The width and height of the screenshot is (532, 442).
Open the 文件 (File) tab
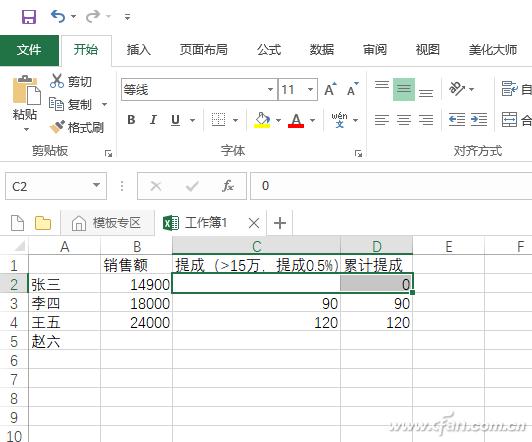[29, 50]
